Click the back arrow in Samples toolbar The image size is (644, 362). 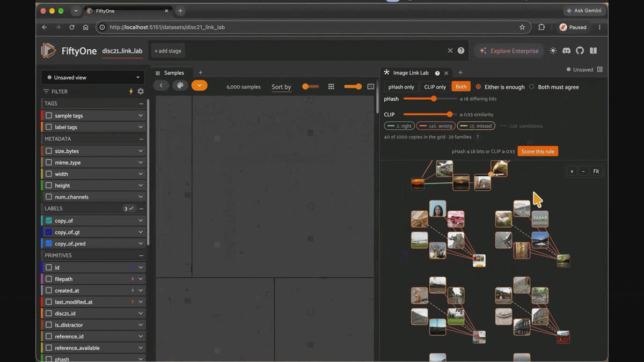pyautogui.click(x=161, y=86)
